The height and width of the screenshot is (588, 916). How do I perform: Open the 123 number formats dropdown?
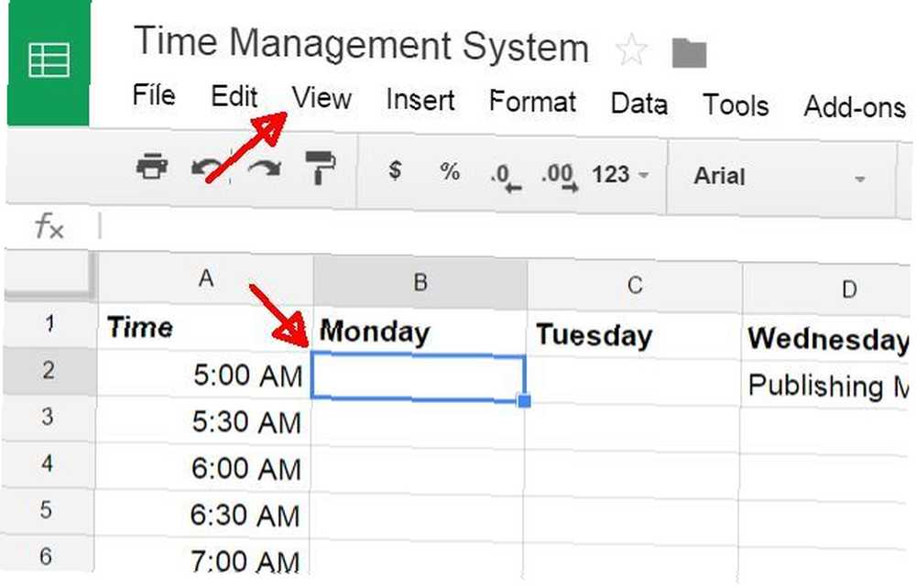[620, 175]
